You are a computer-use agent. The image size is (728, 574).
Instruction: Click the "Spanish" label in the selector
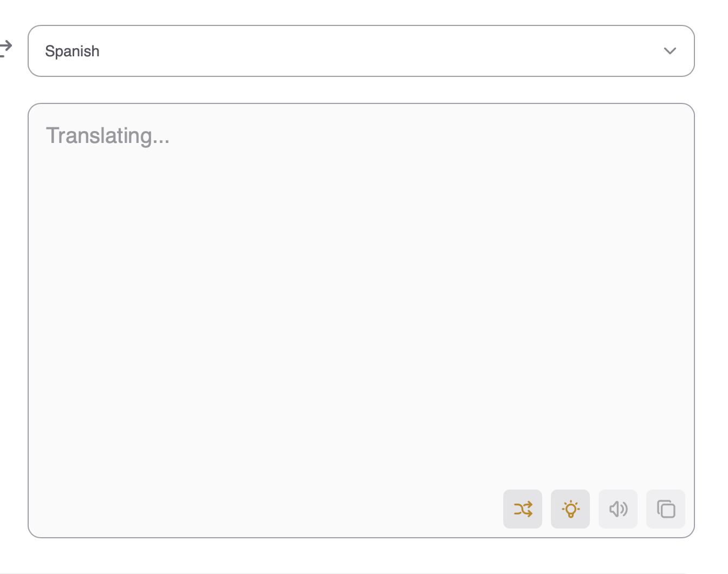(x=73, y=51)
